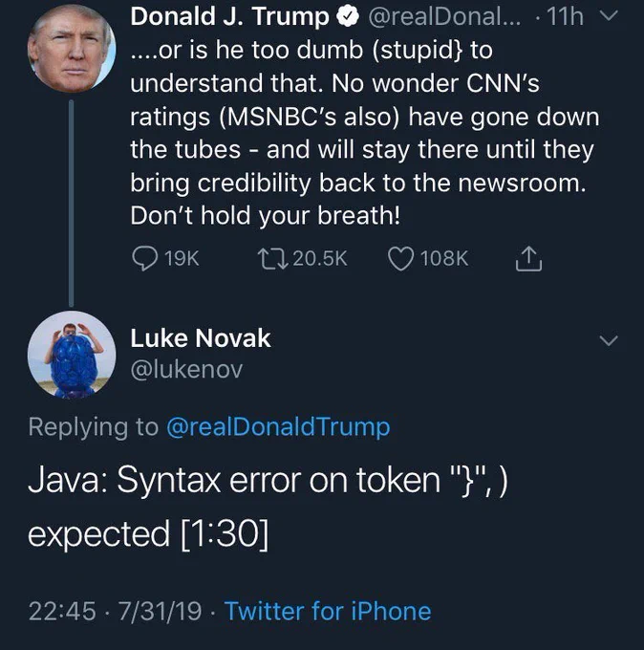The height and width of the screenshot is (650, 644).
Task: Open Donald J. Trump's profile picture
Action: click(72, 48)
